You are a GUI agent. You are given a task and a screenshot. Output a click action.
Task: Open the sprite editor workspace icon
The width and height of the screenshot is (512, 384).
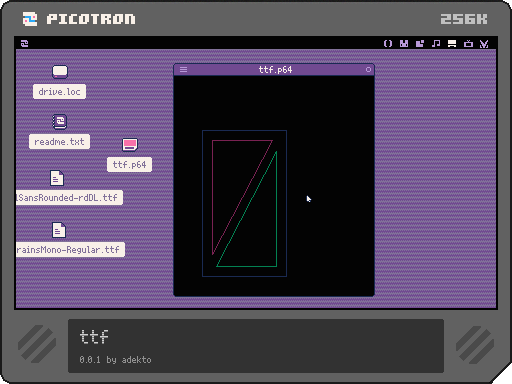(404, 44)
